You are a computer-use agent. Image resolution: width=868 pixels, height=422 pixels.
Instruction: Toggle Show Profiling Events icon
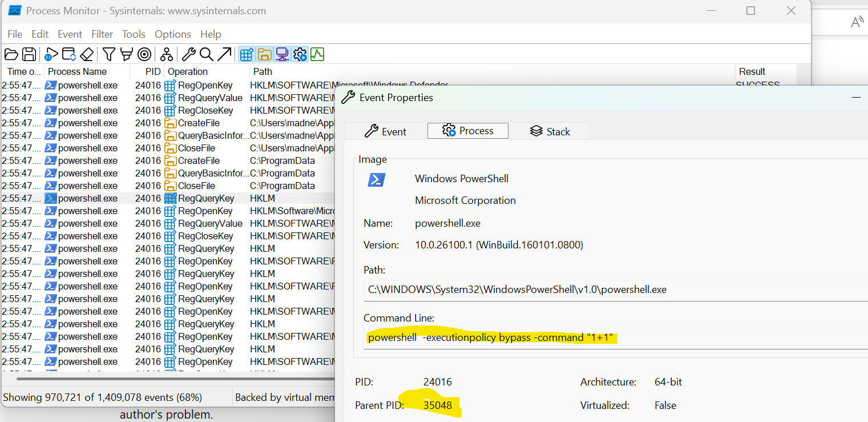[317, 54]
